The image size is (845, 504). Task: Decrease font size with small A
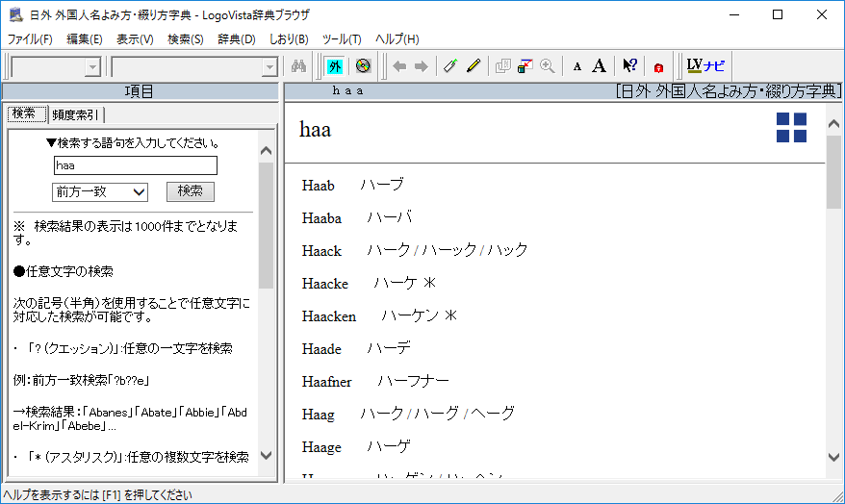577,66
